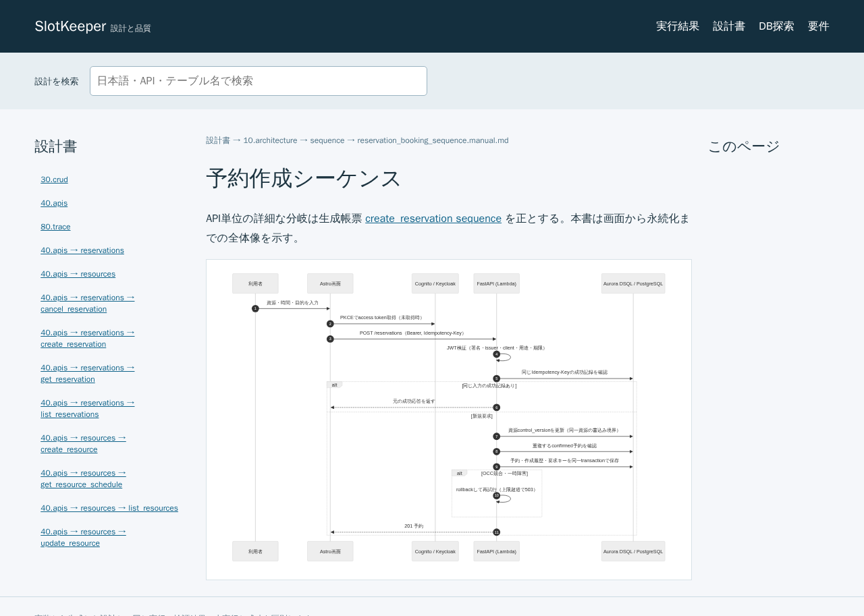This screenshot has height=616, width=864.
Task: Click the このページ heading on the right
Action: [x=744, y=146]
